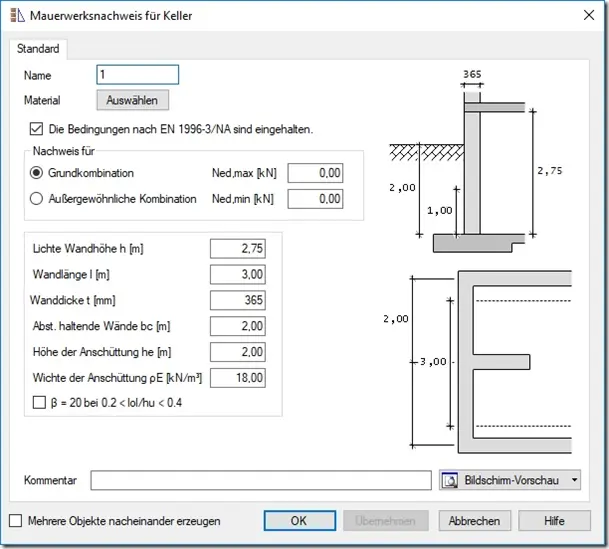609x549 pixels.
Task: Edit Höhe der Anschüttung he field
Action: tap(238, 352)
